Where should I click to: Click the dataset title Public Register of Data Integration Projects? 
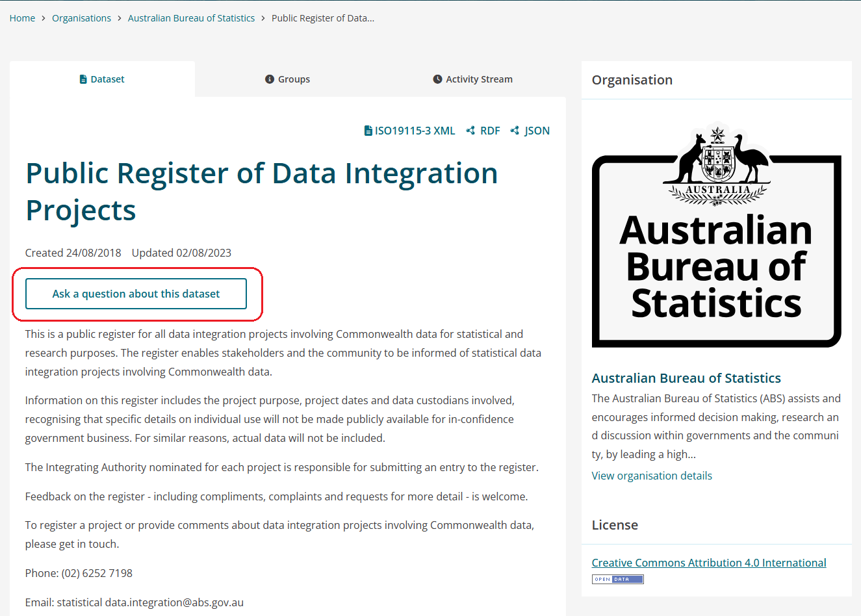(x=261, y=192)
